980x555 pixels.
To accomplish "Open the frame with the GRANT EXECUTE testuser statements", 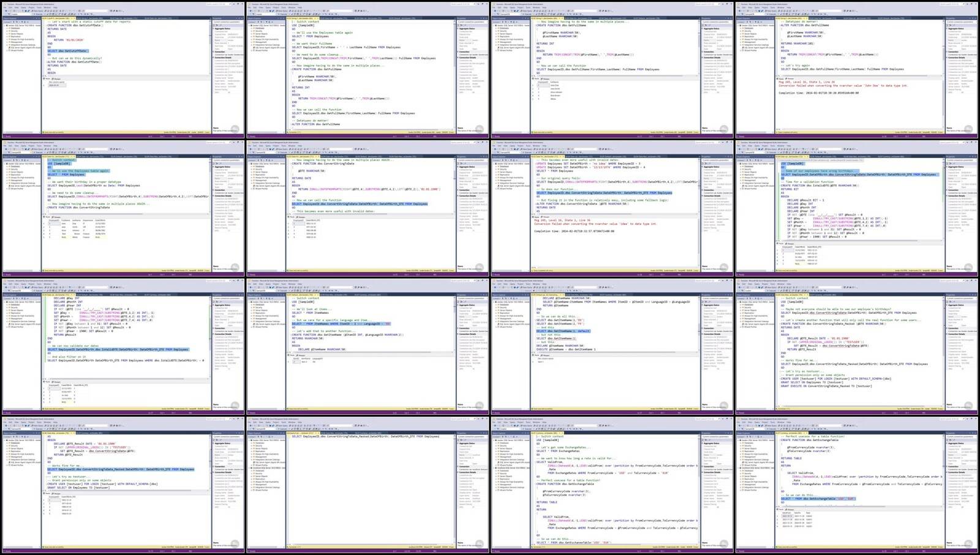I will tap(858, 347).
